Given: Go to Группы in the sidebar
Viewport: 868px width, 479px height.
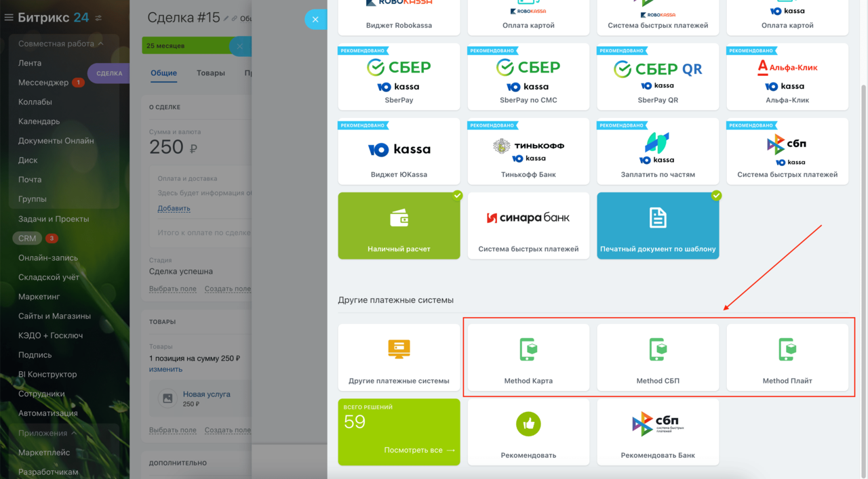Looking at the screenshot, I should [33, 199].
